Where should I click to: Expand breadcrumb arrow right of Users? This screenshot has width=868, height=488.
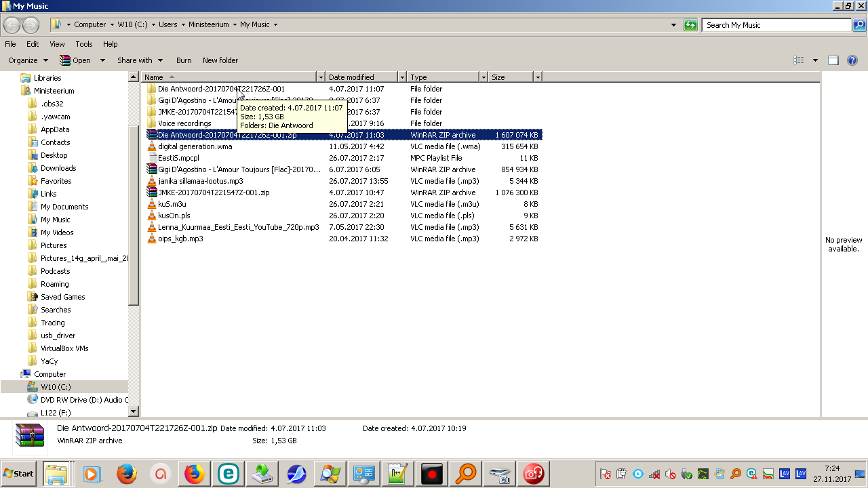182,24
